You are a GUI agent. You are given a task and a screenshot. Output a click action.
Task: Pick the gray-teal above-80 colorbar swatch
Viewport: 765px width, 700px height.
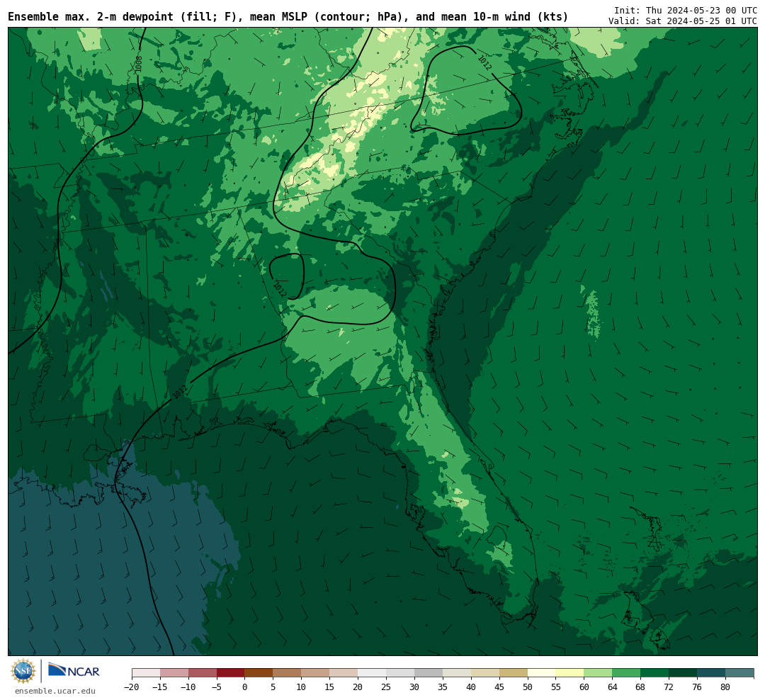[x=739, y=673]
